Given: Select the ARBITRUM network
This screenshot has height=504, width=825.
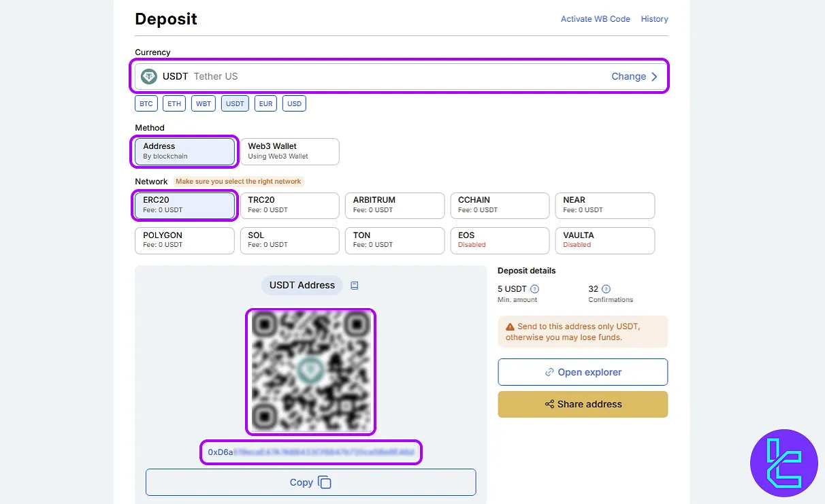Looking at the screenshot, I should (x=395, y=205).
